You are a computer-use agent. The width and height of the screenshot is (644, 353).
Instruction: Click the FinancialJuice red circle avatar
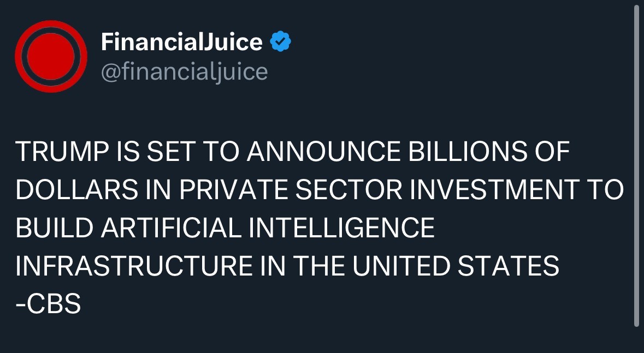[51, 56]
